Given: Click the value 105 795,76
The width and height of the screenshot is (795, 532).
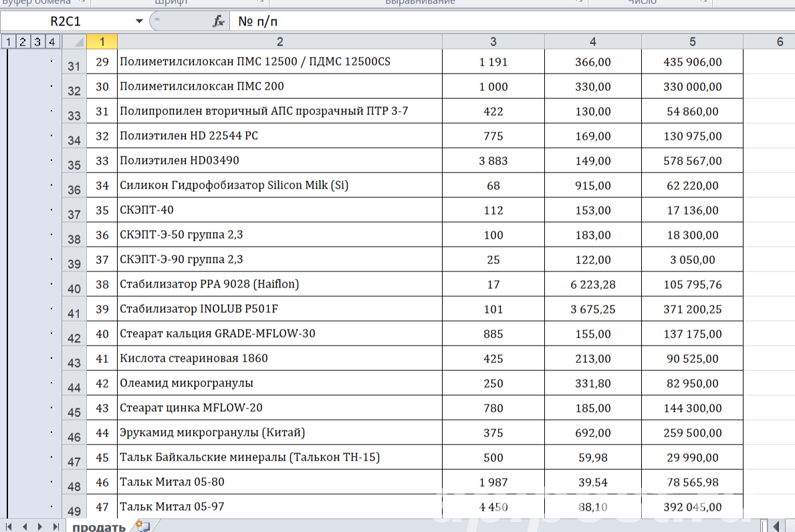Looking at the screenshot, I should click(693, 284).
